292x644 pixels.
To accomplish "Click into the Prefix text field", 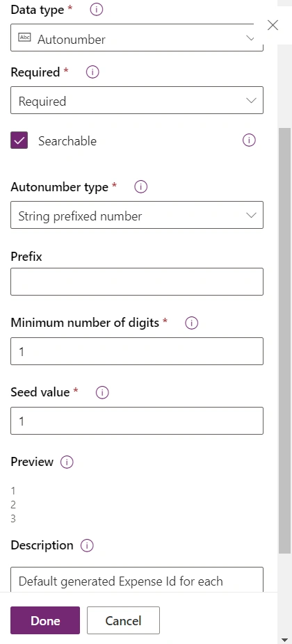I will pos(137,282).
